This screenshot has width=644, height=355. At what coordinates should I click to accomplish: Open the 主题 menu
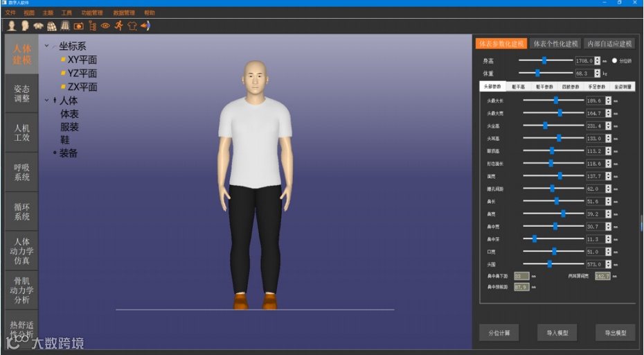pos(48,12)
